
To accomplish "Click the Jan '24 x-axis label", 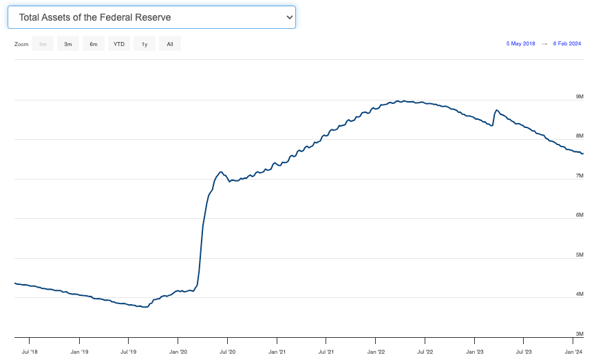I will coord(573,352).
